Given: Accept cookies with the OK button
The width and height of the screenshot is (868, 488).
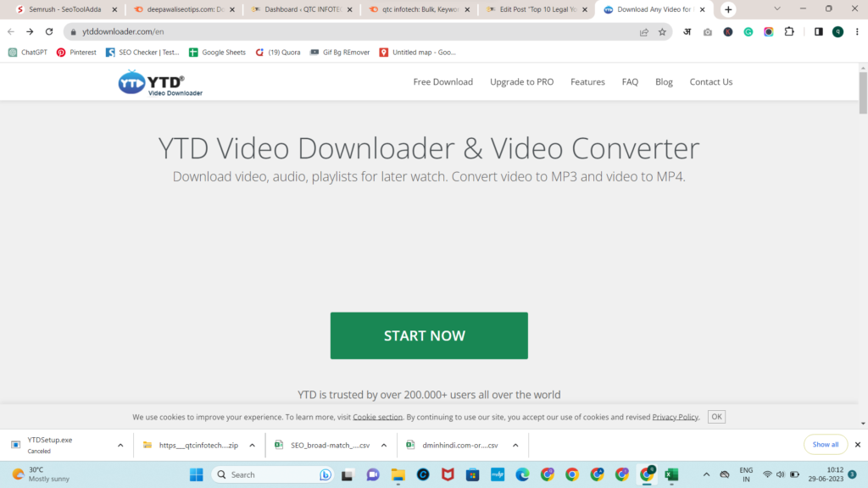Looking at the screenshot, I should pos(716,417).
